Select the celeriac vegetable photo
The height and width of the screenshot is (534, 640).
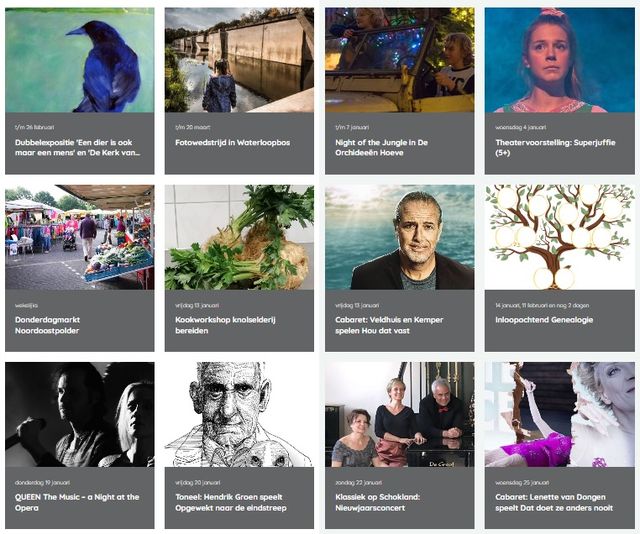(x=239, y=237)
